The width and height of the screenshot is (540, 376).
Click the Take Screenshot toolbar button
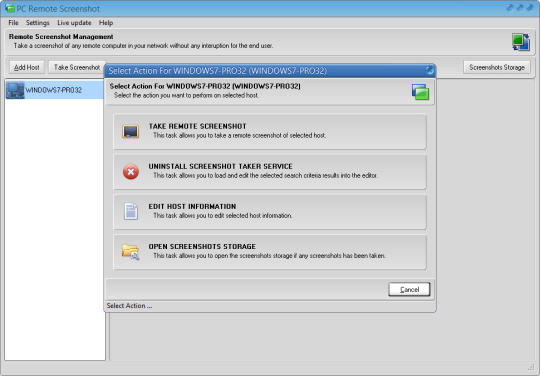77,67
